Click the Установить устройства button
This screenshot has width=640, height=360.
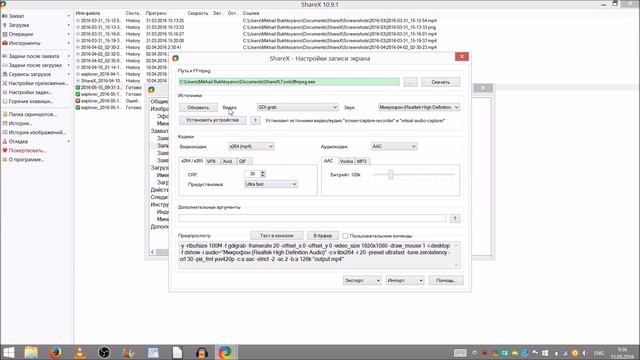(x=212, y=120)
